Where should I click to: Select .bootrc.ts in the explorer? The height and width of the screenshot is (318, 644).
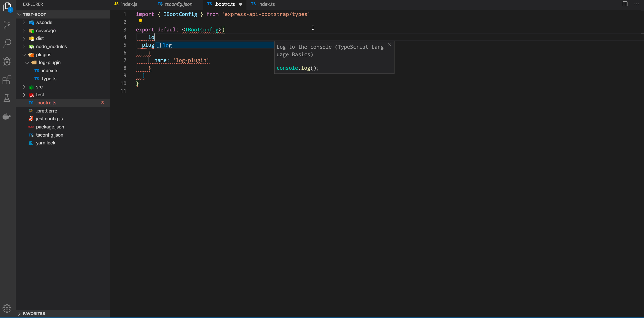tap(63, 103)
